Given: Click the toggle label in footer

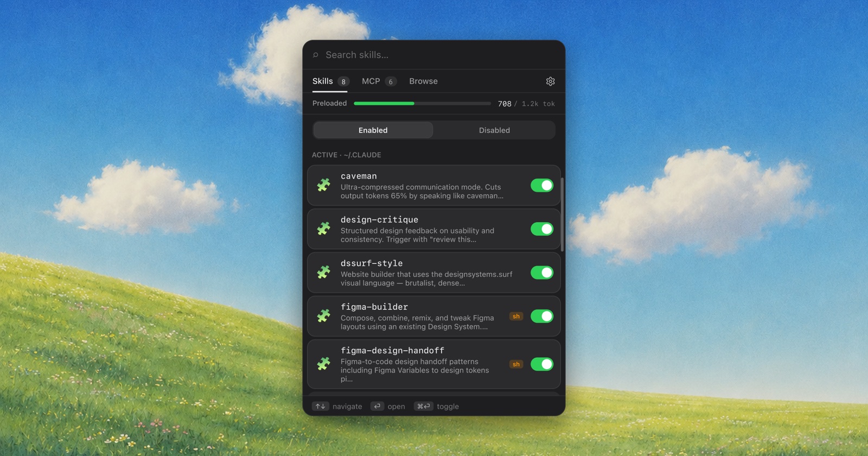Looking at the screenshot, I should click(448, 407).
